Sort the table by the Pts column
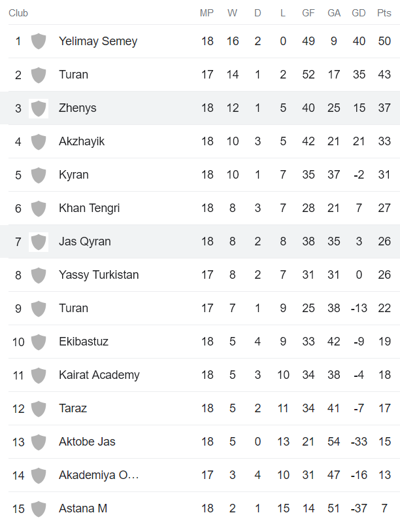The width and height of the screenshot is (400, 532). click(384, 12)
